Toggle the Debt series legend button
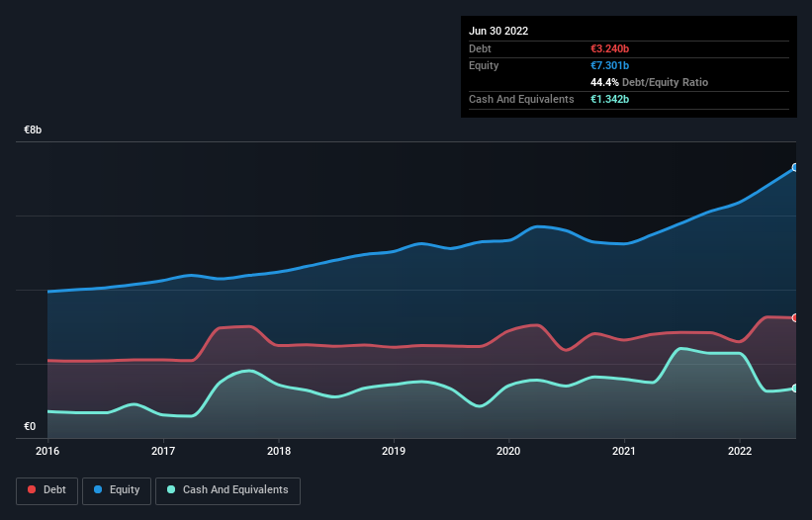Viewport: 812px width, 520px height. click(47, 490)
